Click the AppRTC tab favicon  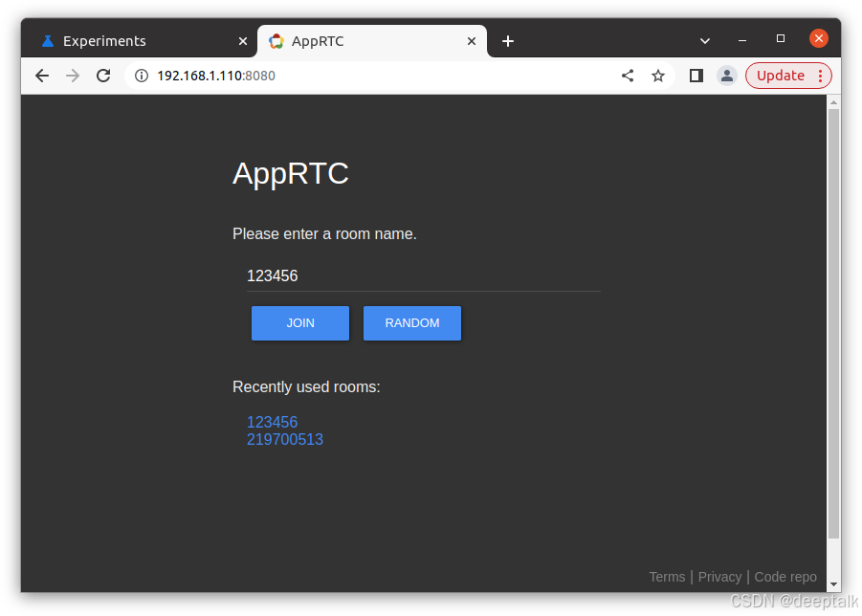(x=276, y=41)
